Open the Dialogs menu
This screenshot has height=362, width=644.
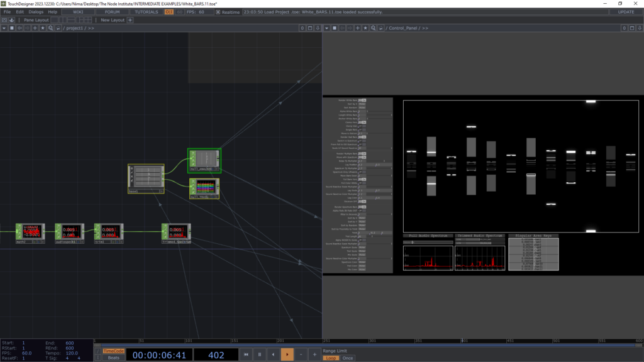[x=35, y=12]
